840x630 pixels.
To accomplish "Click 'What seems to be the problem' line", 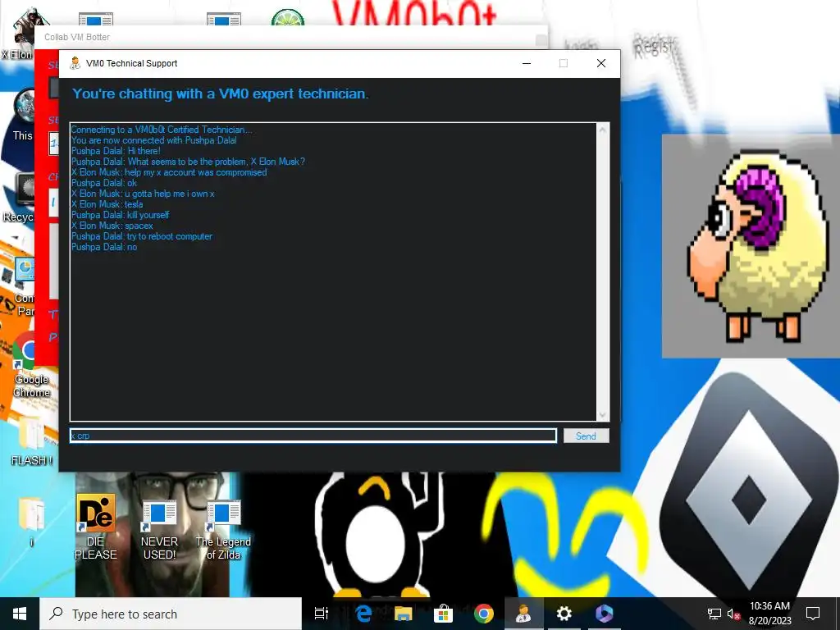I will point(188,162).
